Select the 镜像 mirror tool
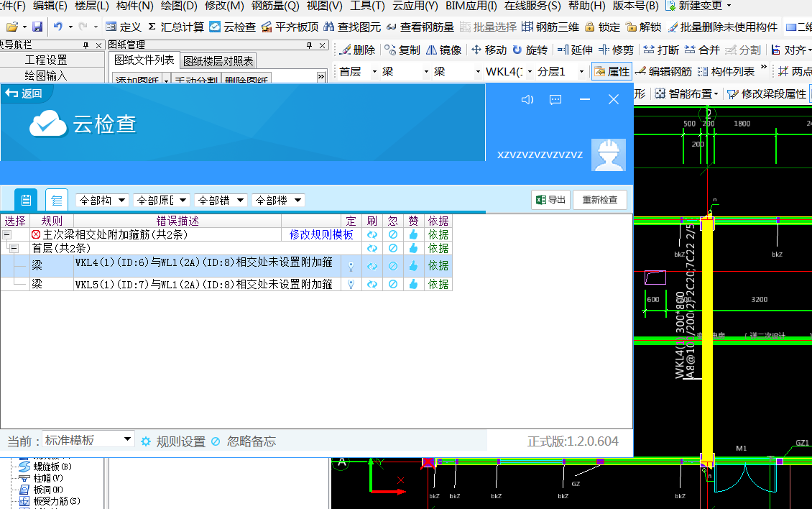The width and height of the screenshot is (812, 509). coord(444,50)
